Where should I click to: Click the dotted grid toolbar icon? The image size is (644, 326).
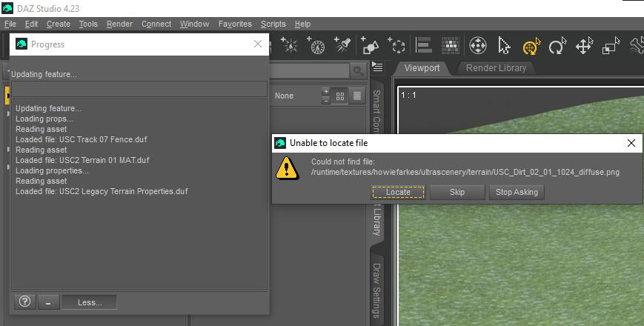point(450,45)
